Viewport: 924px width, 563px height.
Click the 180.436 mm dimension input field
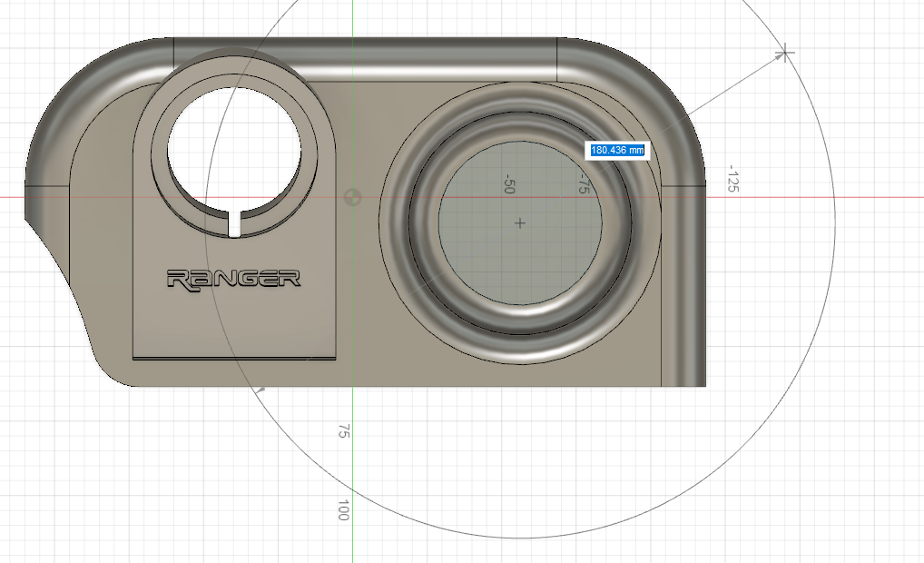click(x=617, y=151)
